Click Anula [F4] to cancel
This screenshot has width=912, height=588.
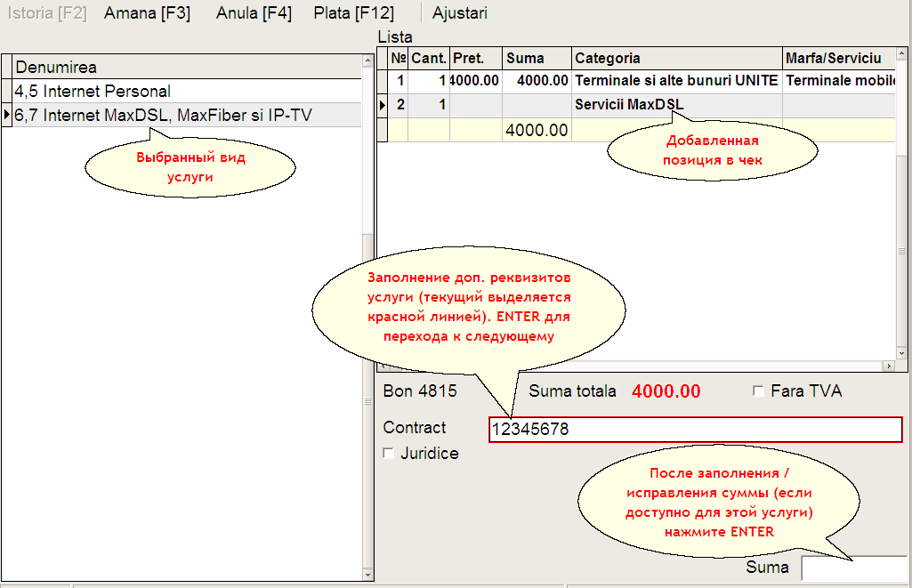click(254, 13)
